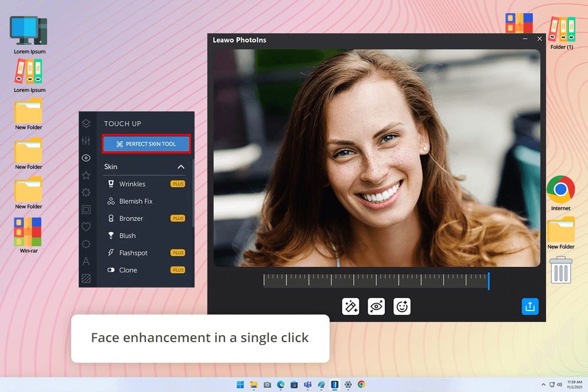Open File Explorer from taskbar

[x=254, y=385]
